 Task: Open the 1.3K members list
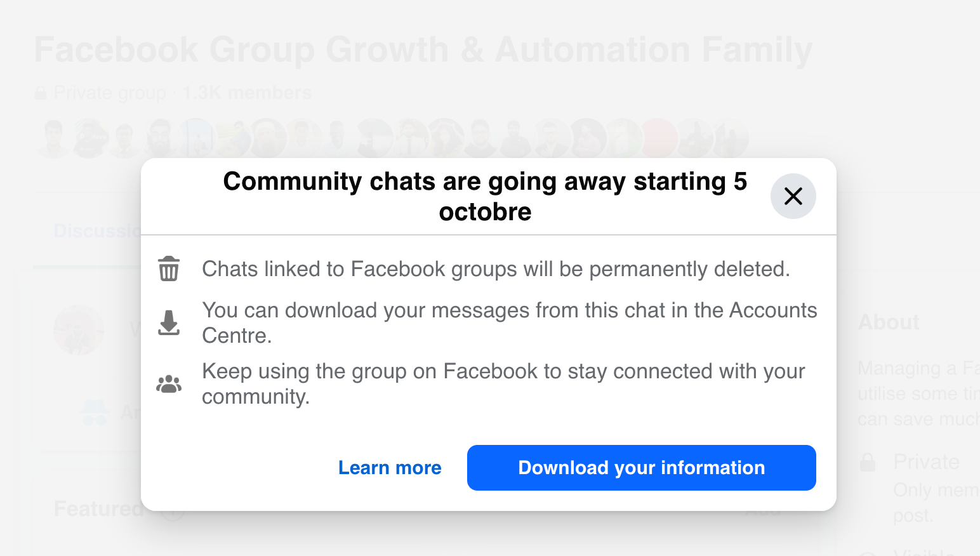[248, 93]
